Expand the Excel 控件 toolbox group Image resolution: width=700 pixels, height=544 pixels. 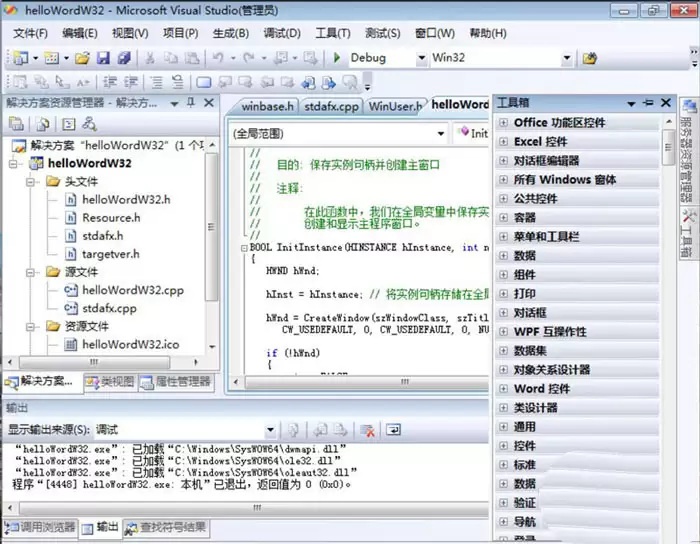tap(503, 141)
